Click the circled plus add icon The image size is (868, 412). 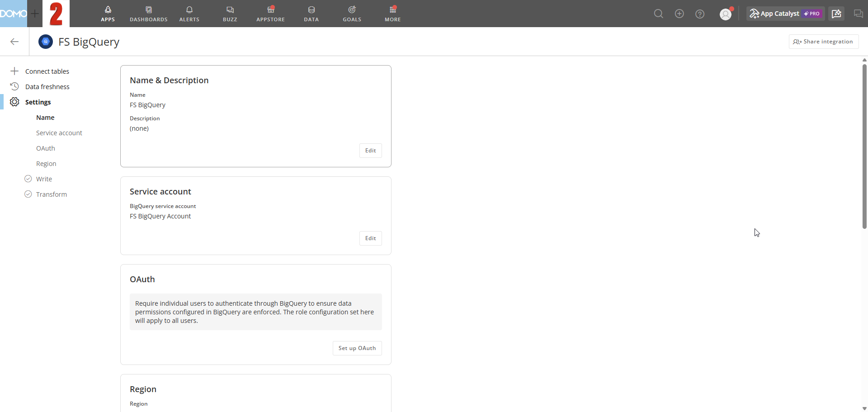pyautogui.click(x=679, y=14)
